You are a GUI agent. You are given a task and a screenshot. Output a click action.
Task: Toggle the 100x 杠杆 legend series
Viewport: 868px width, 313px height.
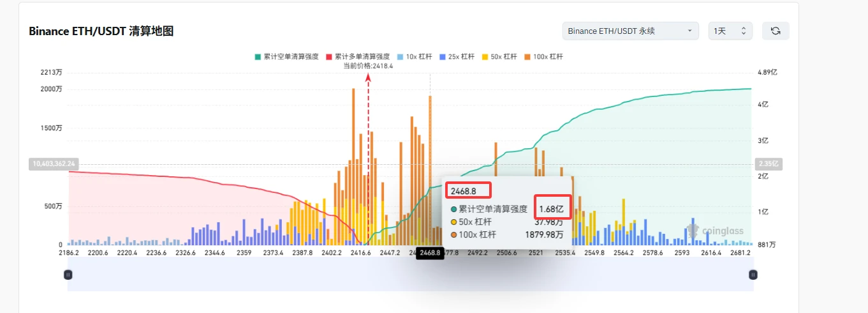[543, 57]
